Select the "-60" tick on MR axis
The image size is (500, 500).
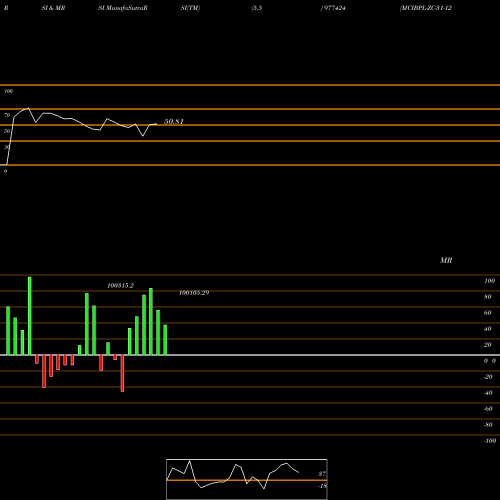tap(488, 409)
